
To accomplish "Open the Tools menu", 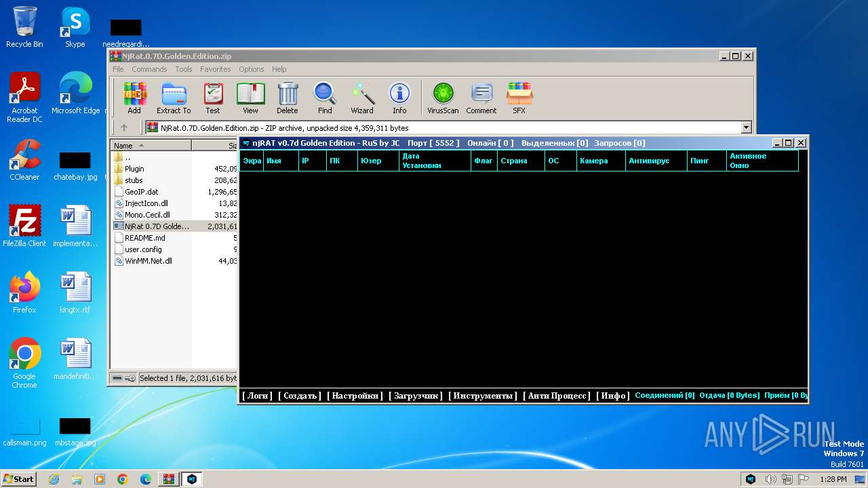I will tap(184, 69).
